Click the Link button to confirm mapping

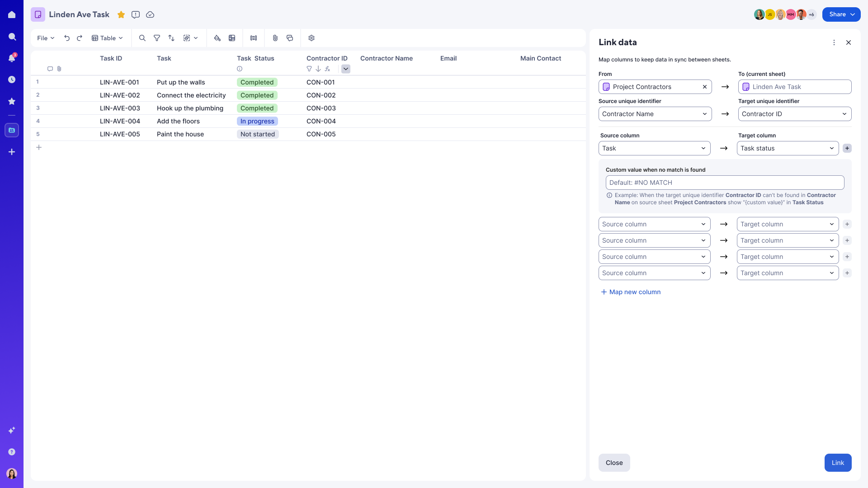point(837,462)
